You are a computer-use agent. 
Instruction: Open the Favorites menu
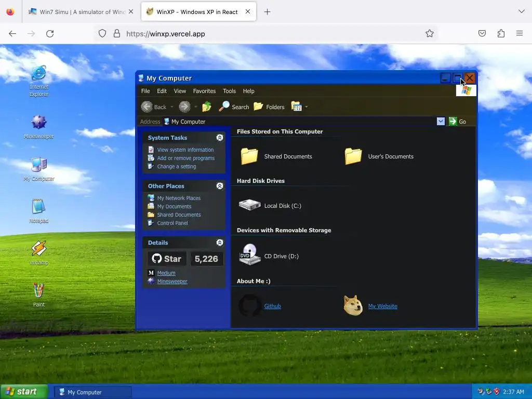tap(204, 91)
